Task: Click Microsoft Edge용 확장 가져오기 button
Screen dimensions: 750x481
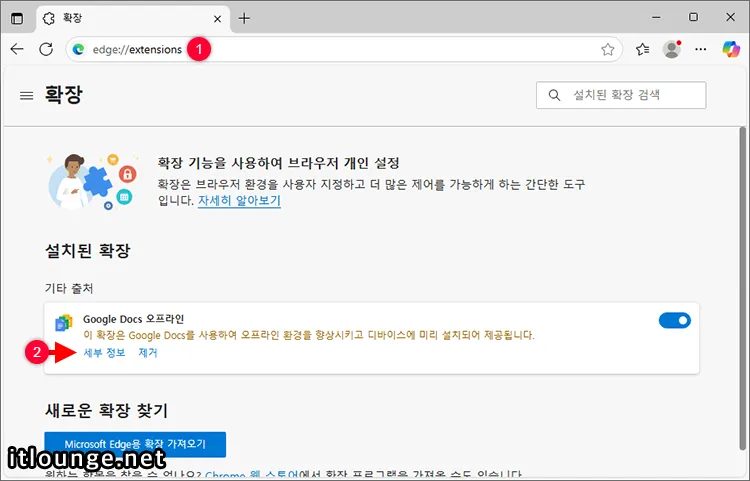Action: tap(135, 444)
